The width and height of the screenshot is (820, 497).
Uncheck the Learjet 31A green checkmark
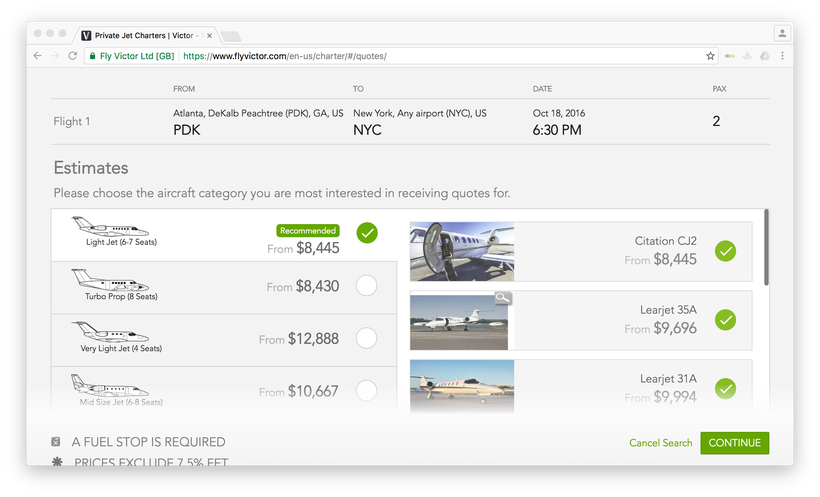click(x=725, y=389)
